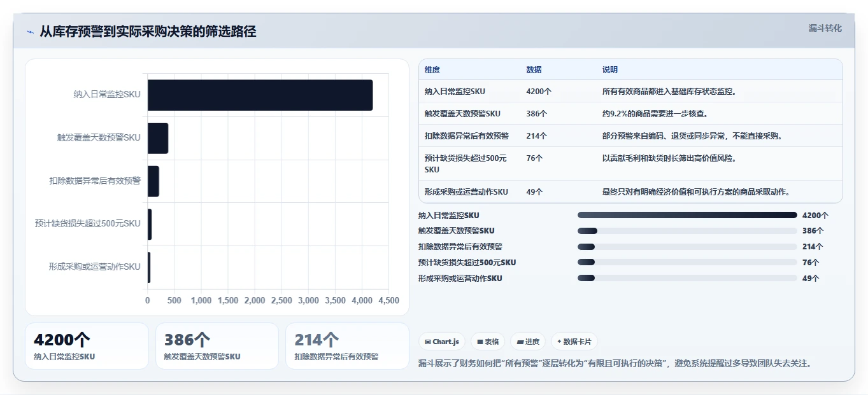Click the 4,500 x-axis tick label
The image size is (868, 395).
point(388,300)
